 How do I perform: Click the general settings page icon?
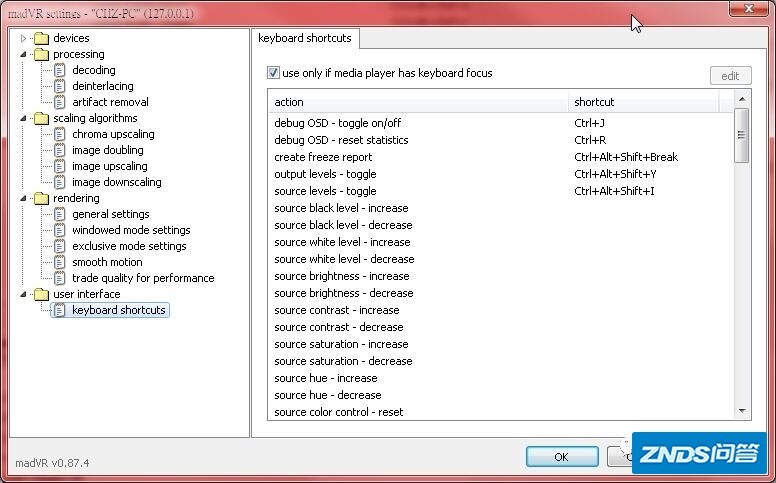click(x=59, y=214)
